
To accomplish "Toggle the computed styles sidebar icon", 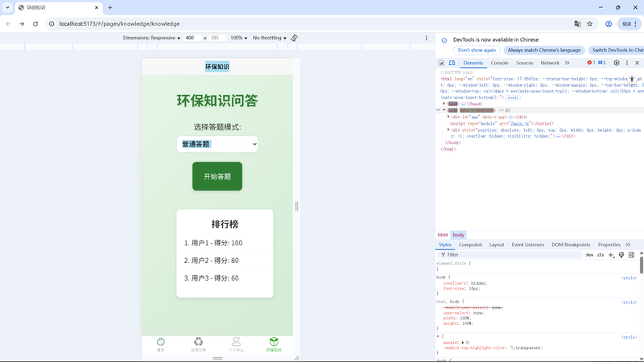I will [x=632, y=255].
